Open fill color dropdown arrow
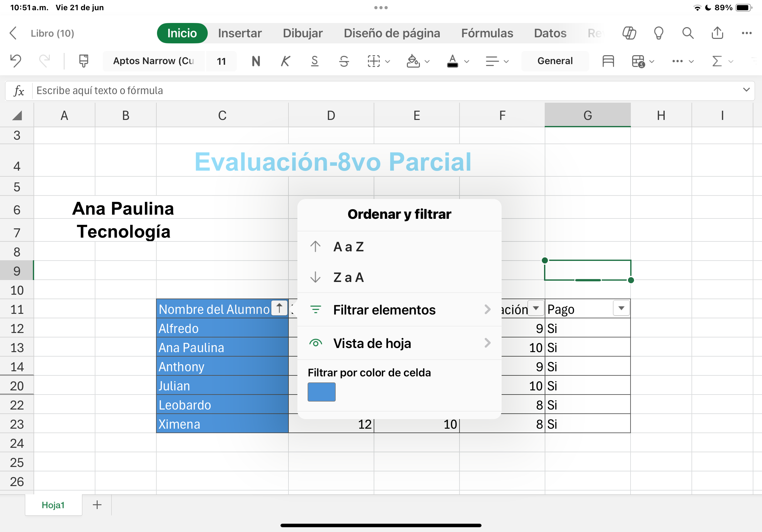The width and height of the screenshot is (762, 532). (x=427, y=61)
